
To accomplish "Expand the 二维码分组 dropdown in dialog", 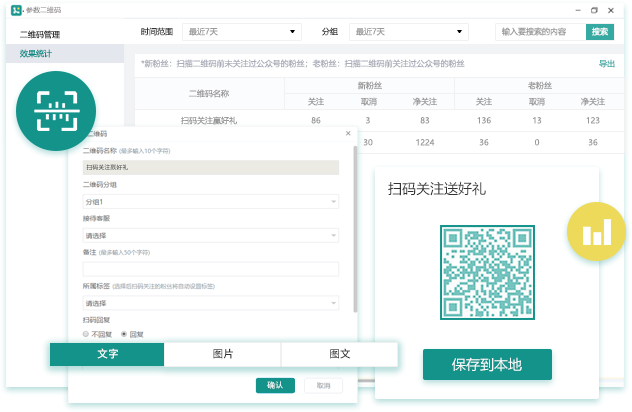I will point(210,202).
